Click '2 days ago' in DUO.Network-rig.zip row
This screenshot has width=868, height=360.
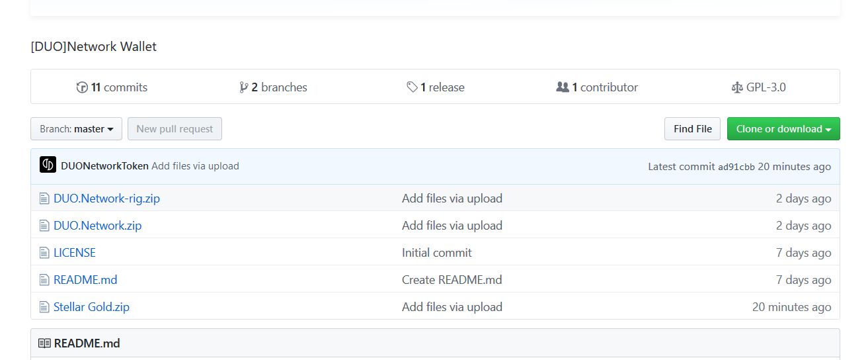803,199
